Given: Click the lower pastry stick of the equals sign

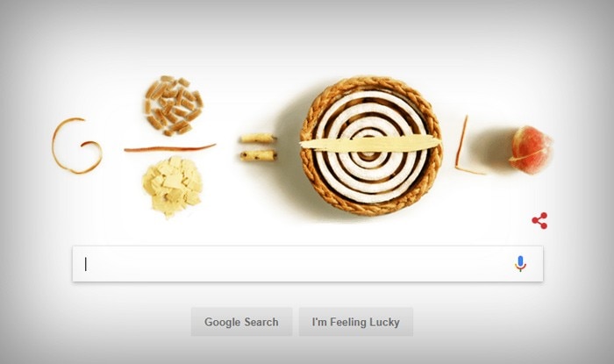Looking at the screenshot, I should (x=258, y=156).
